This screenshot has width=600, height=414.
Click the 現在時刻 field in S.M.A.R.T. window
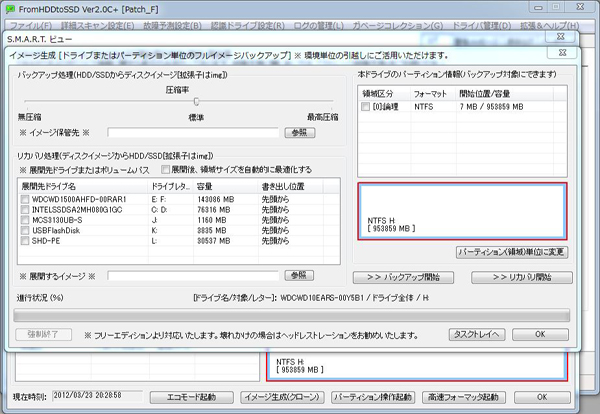(x=97, y=396)
